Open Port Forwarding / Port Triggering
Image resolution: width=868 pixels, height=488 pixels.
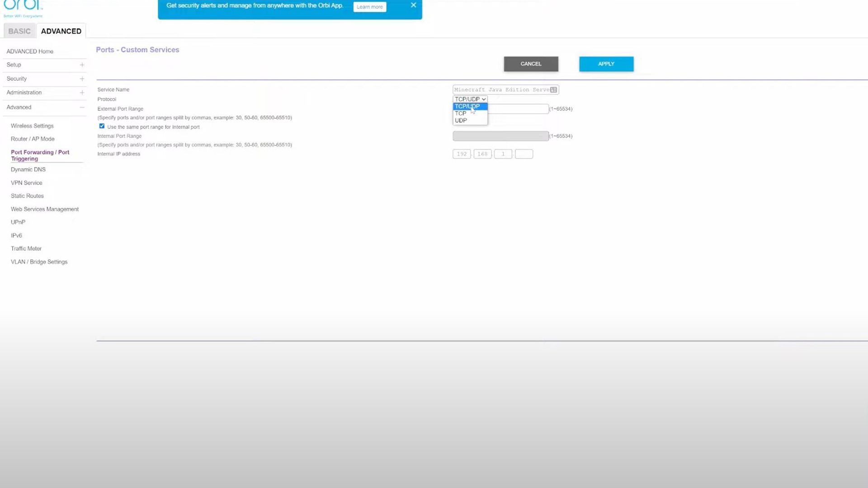[40, 155]
